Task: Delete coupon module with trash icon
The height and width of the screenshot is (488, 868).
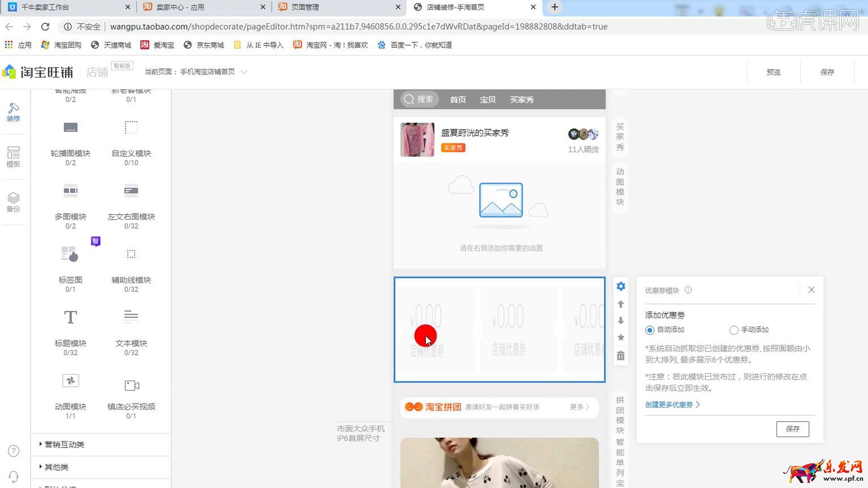Action: [621, 356]
